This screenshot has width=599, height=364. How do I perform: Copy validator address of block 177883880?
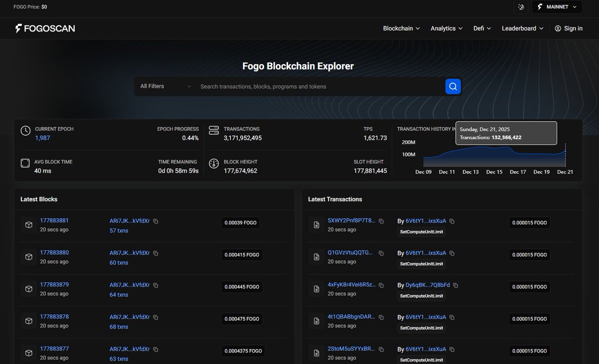pyautogui.click(x=156, y=253)
